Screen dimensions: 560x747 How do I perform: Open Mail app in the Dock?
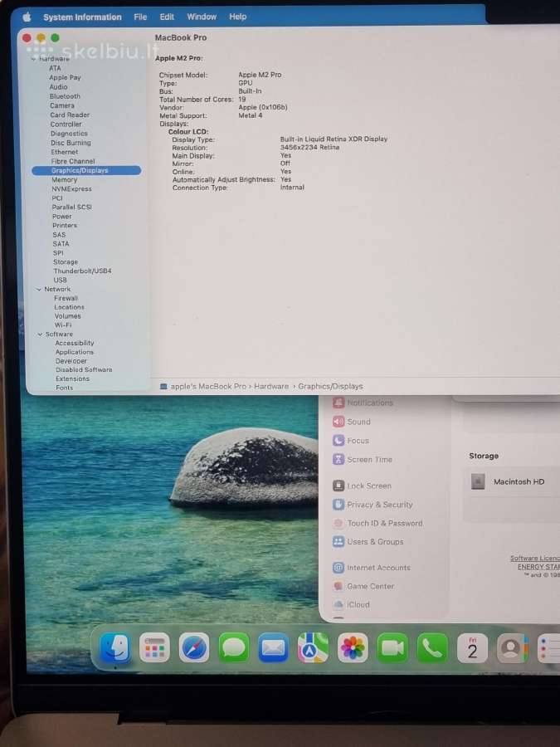coord(273,647)
